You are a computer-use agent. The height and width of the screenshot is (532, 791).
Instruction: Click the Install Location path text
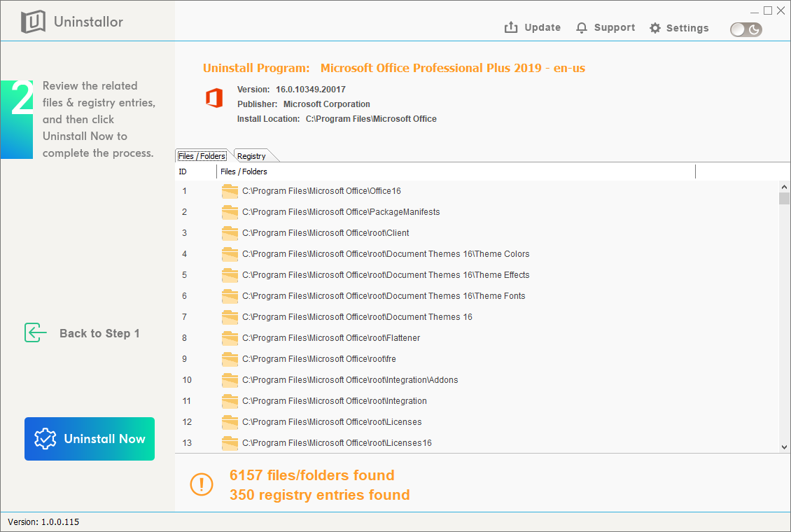click(x=371, y=119)
